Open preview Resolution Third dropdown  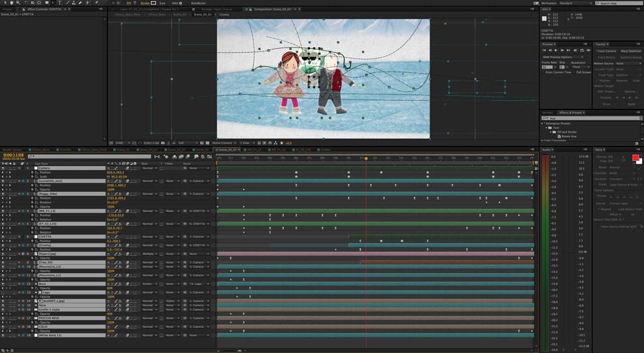(x=580, y=67)
